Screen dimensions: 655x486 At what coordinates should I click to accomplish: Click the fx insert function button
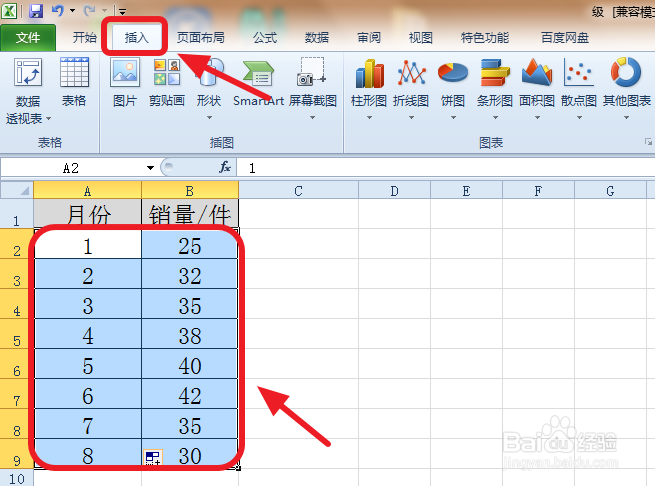coord(225,168)
